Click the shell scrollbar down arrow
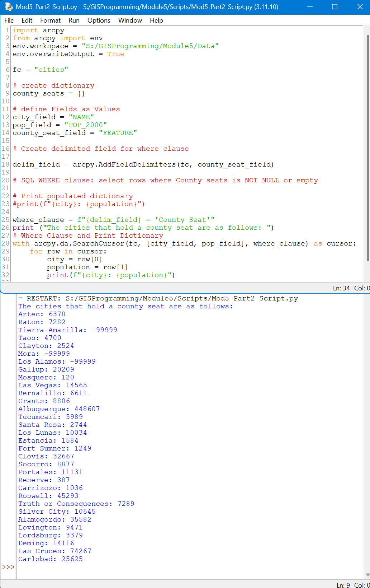The width and height of the screenshot is (370, 588). coord(368,575)
